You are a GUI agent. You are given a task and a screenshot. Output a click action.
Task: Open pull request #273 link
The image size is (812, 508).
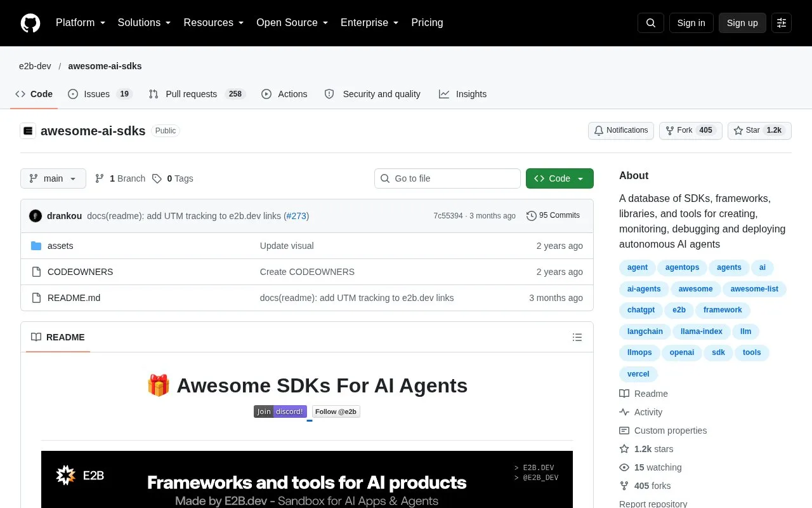[297, 216]
